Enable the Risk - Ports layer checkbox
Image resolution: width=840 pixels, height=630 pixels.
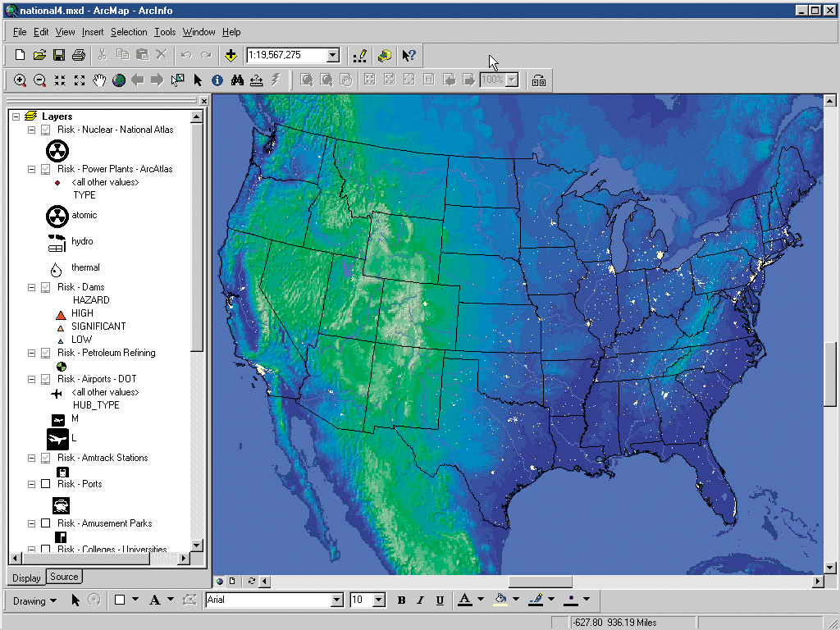(46, 484)
